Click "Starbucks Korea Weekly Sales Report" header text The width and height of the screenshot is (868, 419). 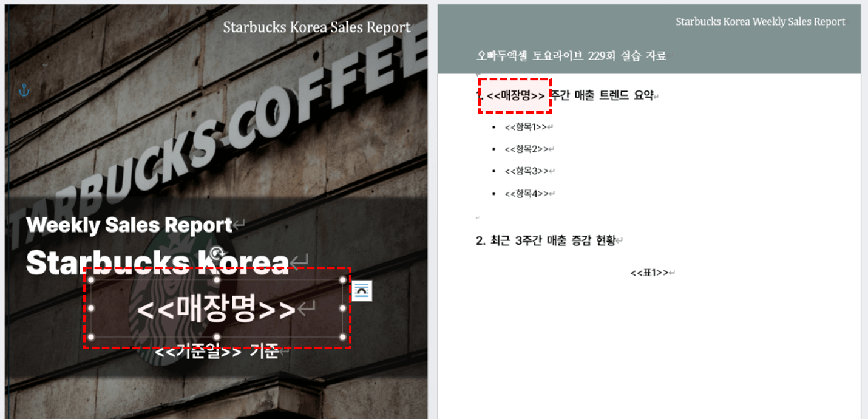click(760, 22)
